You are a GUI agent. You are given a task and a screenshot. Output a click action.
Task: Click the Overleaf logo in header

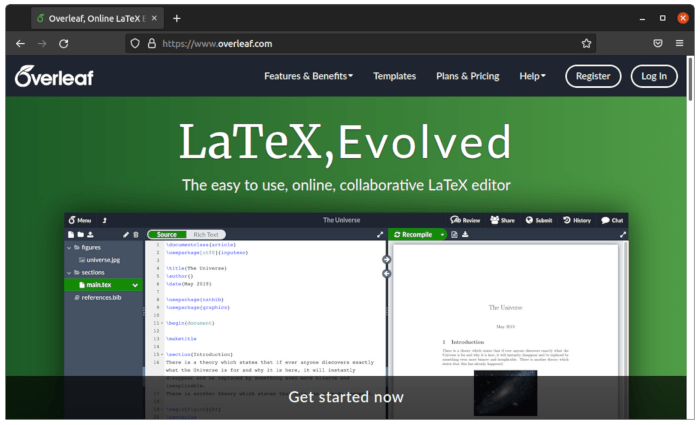(54, 76)
